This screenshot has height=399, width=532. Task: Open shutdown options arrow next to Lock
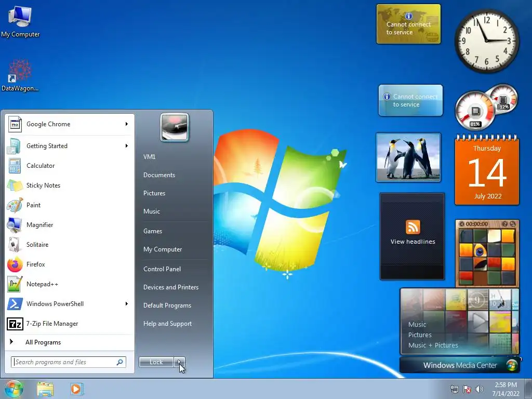pos(179,362)
